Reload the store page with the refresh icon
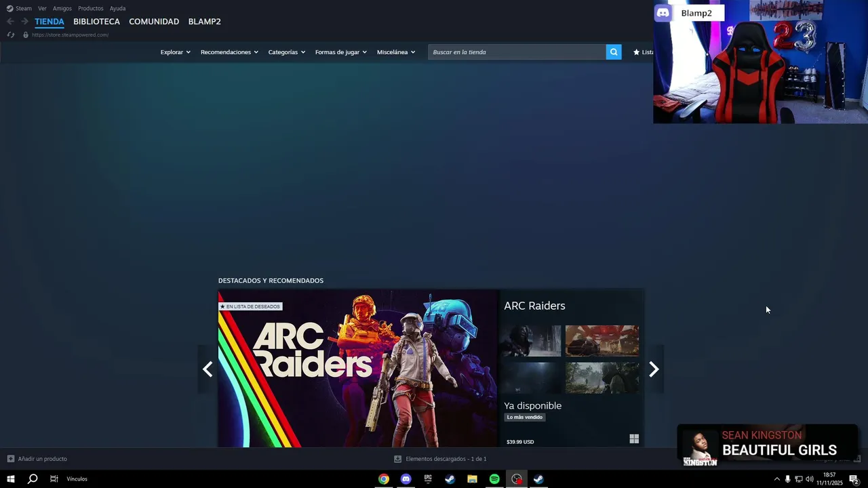 pyautogui.click(x=10, y=35)
